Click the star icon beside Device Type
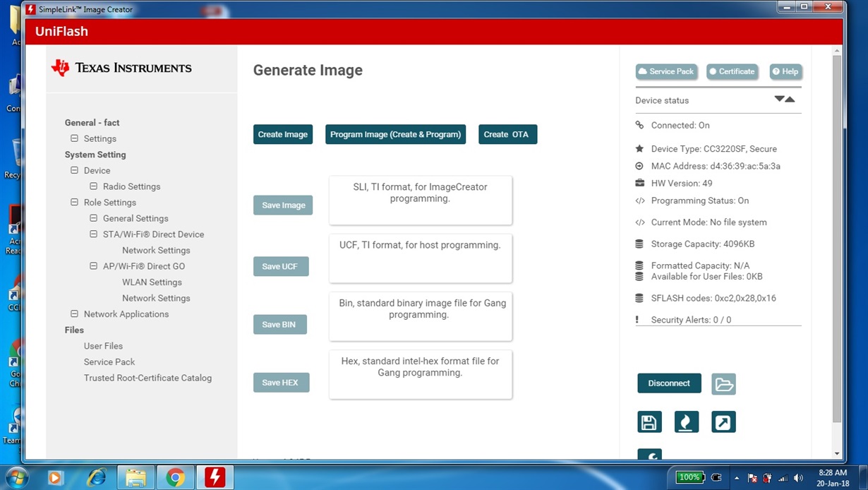This screenshot has height=490, width=868. point(639,149)
